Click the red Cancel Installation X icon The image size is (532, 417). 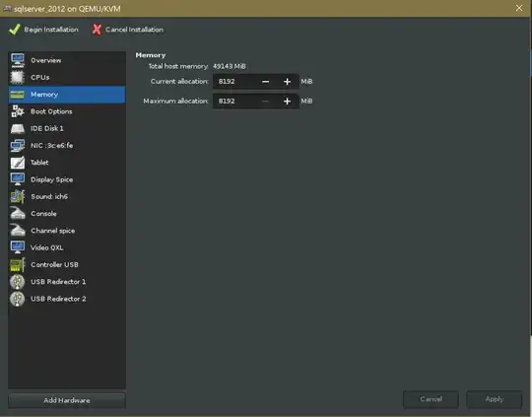click(97, 30)
